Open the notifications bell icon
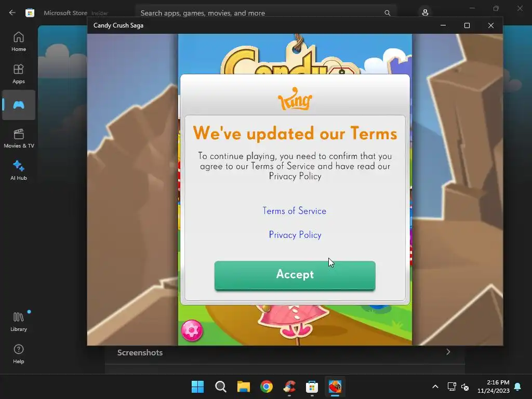 (x=518, y=387)
